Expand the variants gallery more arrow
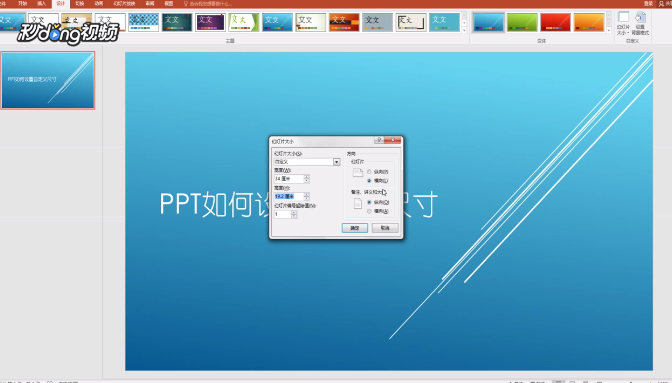The width and height of the screenshot is (672, 383). 609,30
